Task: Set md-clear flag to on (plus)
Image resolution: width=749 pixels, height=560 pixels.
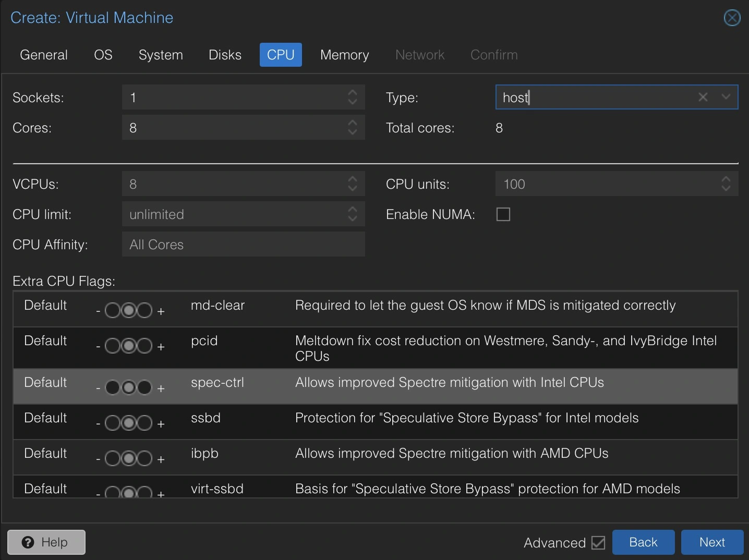Action: tap(144, 310)
